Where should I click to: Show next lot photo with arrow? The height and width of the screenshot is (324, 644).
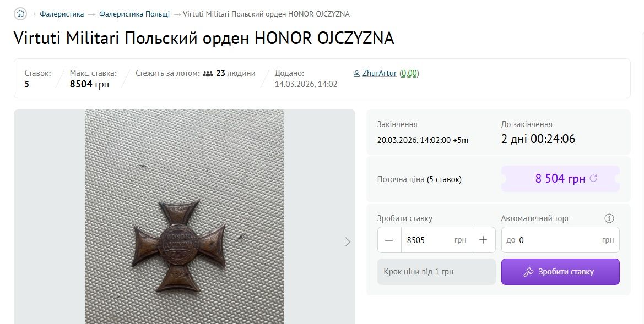point(348,241)
